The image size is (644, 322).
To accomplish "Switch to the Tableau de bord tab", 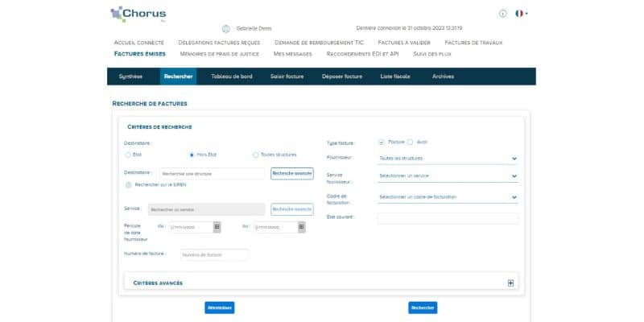I will 232,76.
